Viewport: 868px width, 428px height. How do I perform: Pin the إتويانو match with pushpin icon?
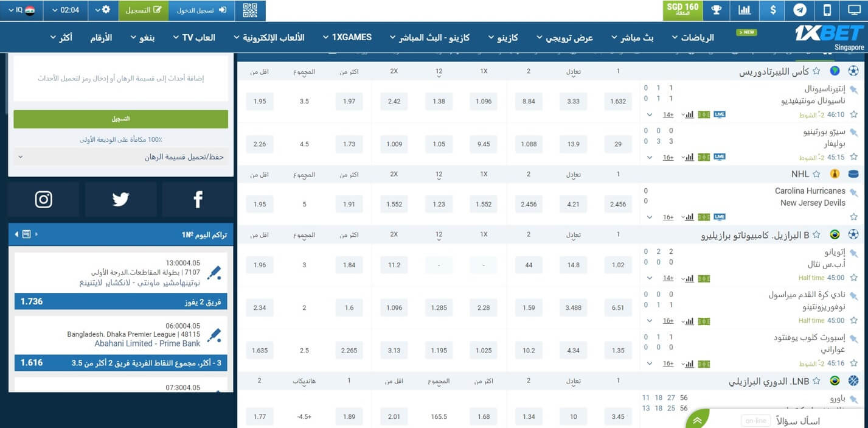[x=853, y=253]
